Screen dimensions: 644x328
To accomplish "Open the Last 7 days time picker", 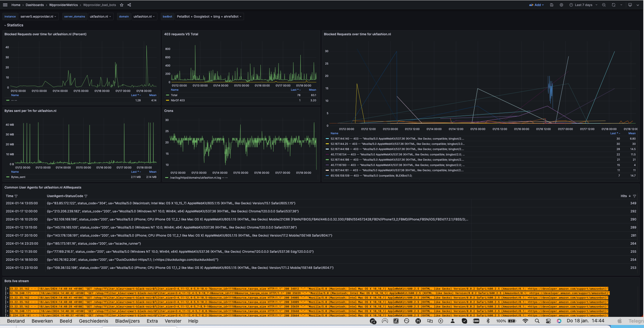I will (583, 5).
